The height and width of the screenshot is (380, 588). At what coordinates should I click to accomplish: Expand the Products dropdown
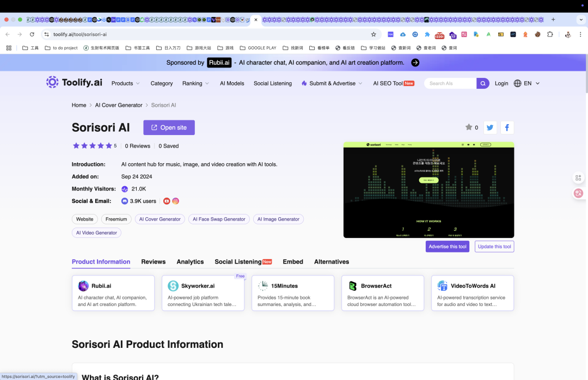point(126,83)
